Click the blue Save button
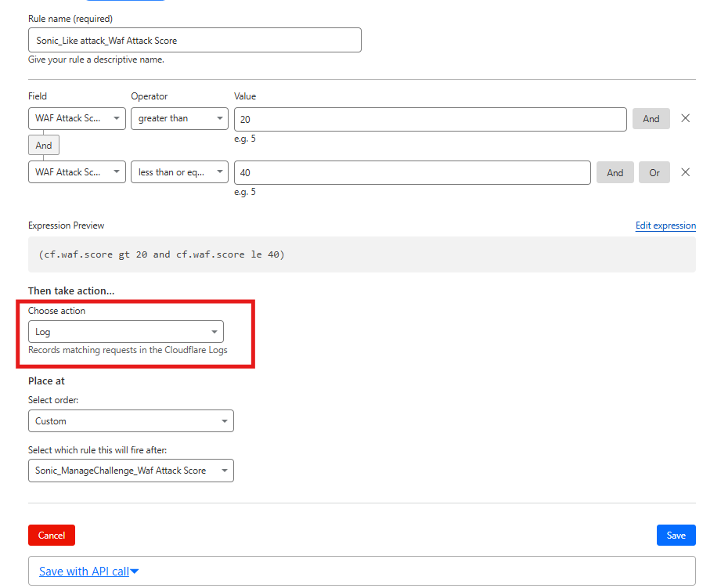721x588 pixels. click(676, 535)
